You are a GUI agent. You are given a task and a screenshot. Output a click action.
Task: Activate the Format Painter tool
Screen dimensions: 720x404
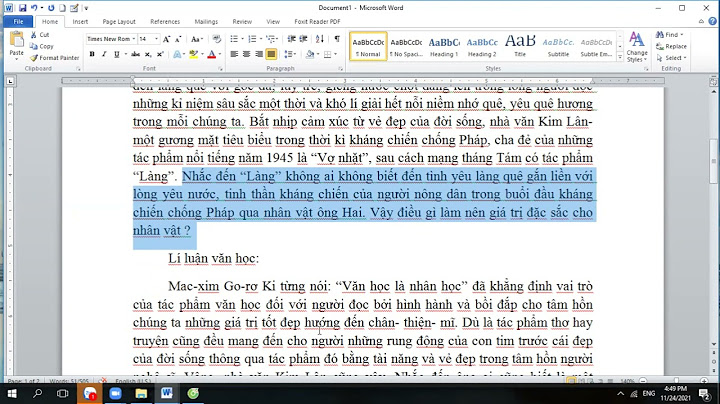click(55, 58)
